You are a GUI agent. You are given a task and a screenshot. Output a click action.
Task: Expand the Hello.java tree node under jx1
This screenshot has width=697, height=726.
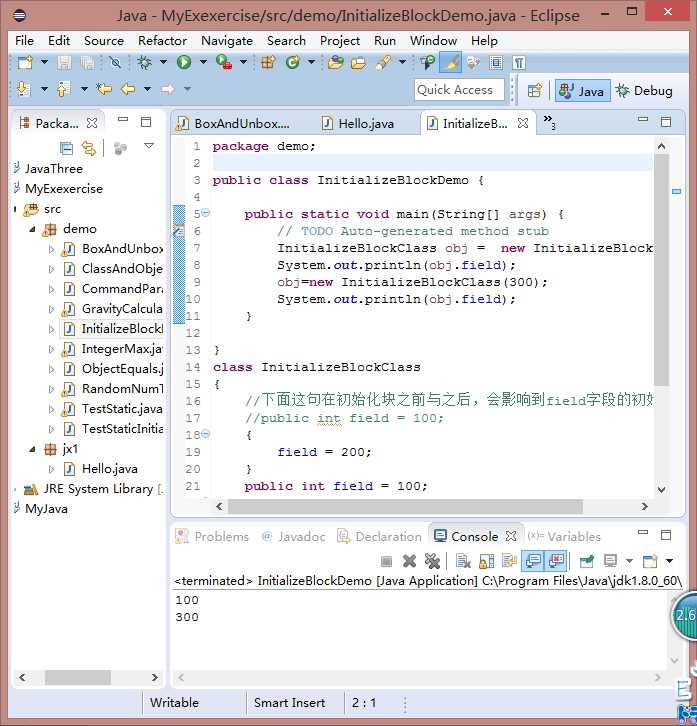51,469
